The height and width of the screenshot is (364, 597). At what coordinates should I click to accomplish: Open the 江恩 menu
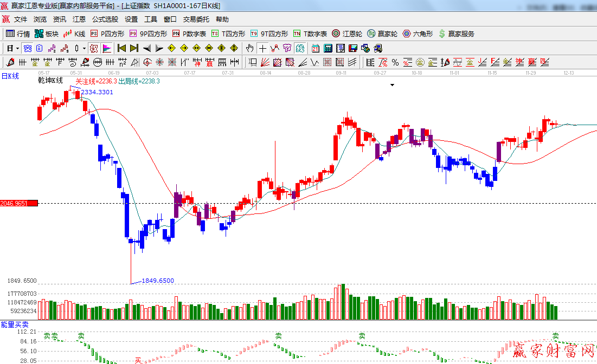(x=79, y=19)
